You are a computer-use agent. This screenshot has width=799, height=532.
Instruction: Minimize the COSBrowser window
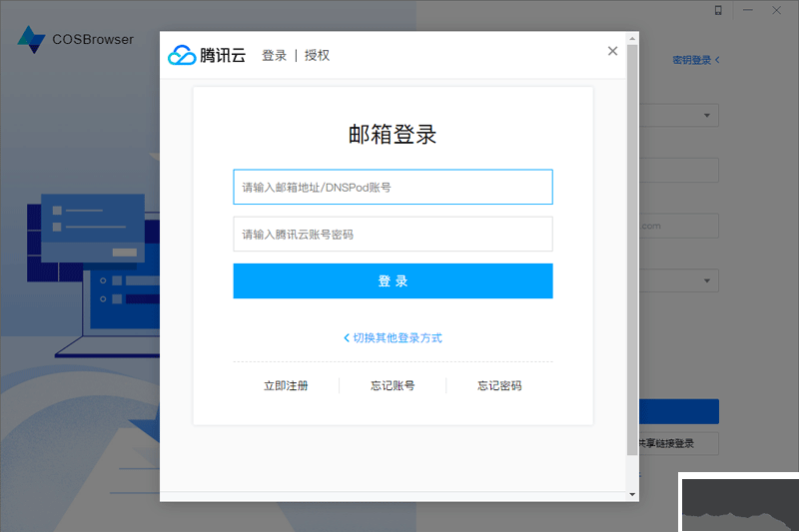747,10
